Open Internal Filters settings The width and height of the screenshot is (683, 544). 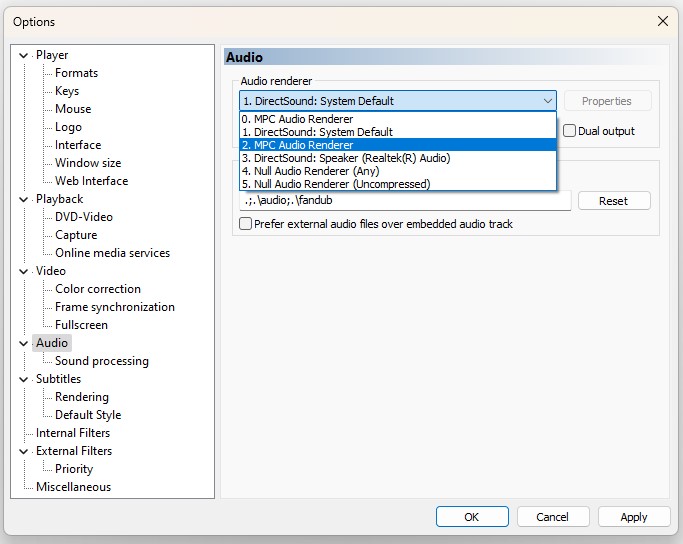coord(73,433)
